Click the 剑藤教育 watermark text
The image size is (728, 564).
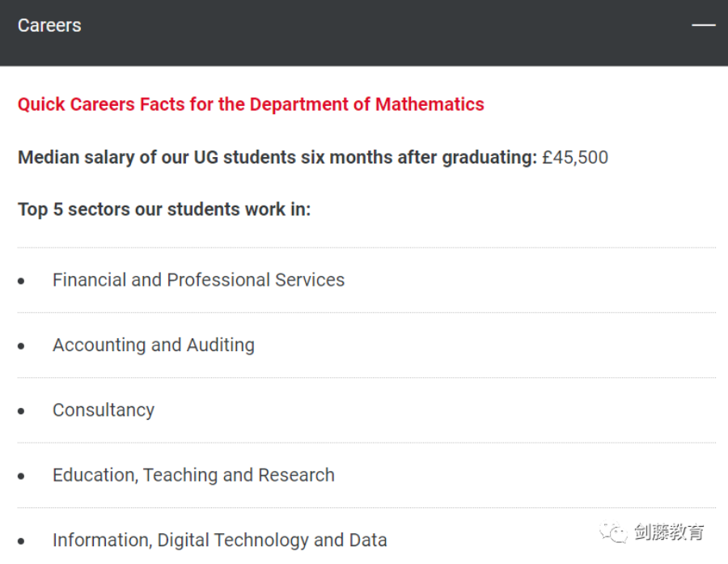[669, 532]
